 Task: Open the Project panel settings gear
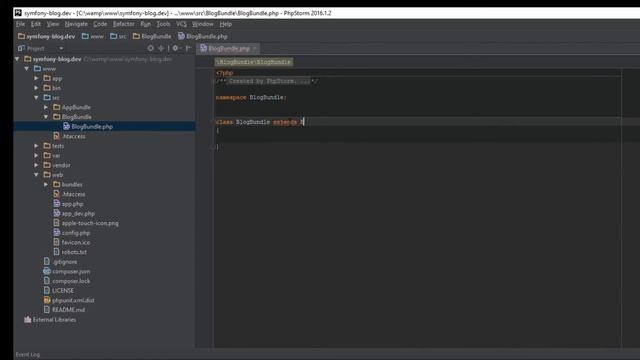point(176,48)
